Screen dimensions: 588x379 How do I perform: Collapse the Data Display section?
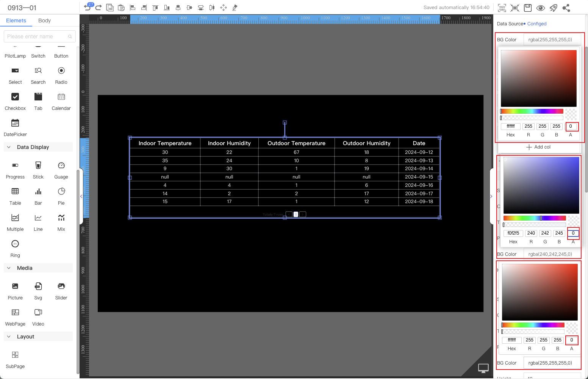point(9,147)
